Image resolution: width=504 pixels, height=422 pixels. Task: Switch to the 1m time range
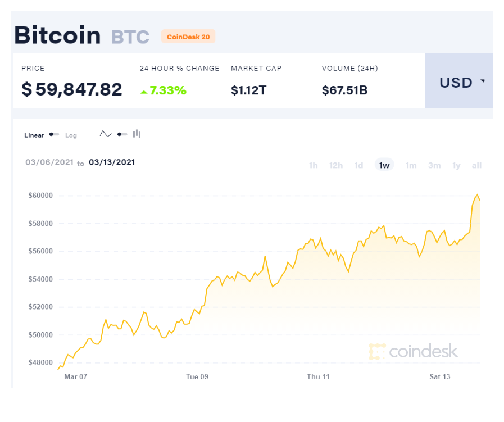click(x=411, y=165)
